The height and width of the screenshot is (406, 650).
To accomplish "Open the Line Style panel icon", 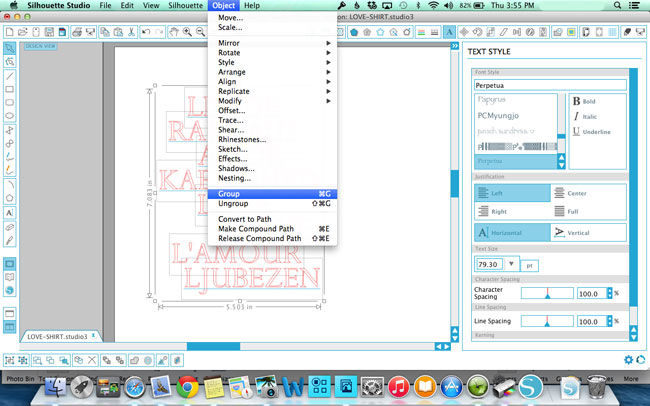I will pyautogui.click(x=434, y=32).
